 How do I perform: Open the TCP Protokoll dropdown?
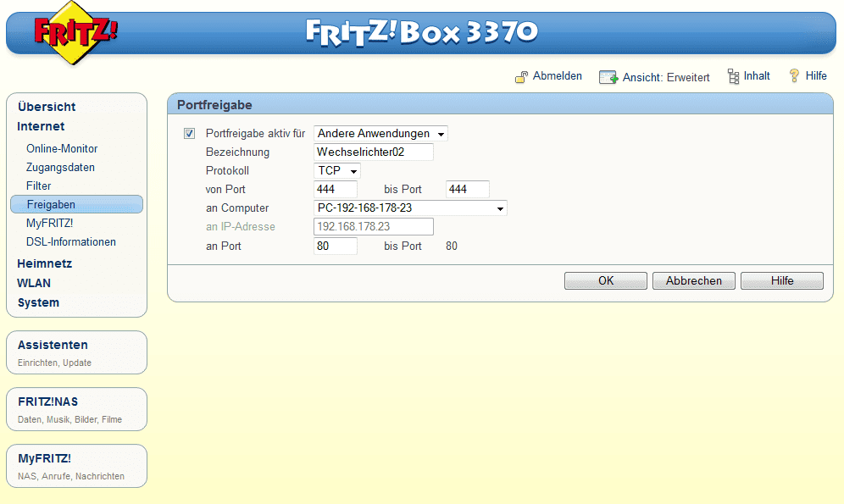click(x=337, y=170)
